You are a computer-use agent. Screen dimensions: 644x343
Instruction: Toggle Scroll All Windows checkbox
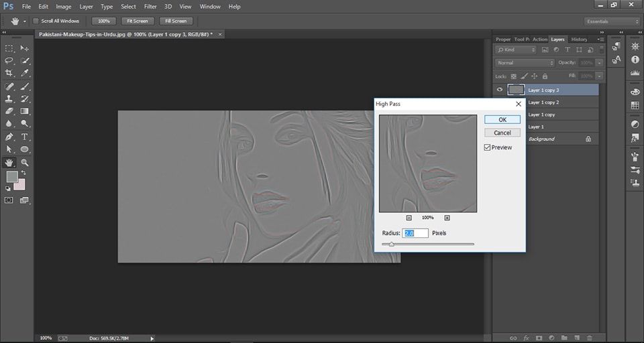coord(36,21)
